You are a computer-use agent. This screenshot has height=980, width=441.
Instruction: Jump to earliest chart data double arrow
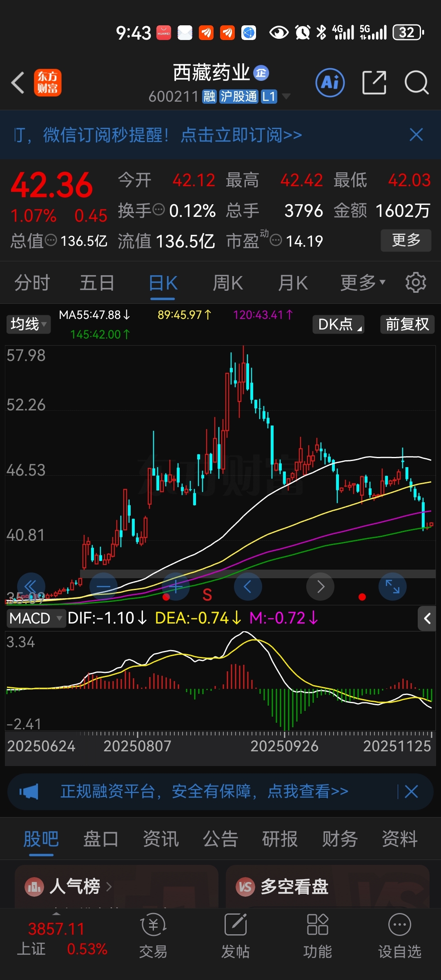31,587
